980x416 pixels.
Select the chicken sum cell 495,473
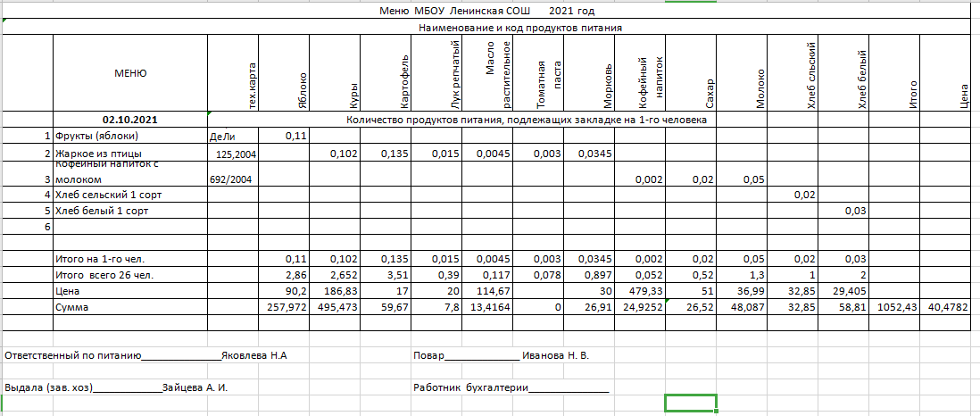(x=336, y=307)
